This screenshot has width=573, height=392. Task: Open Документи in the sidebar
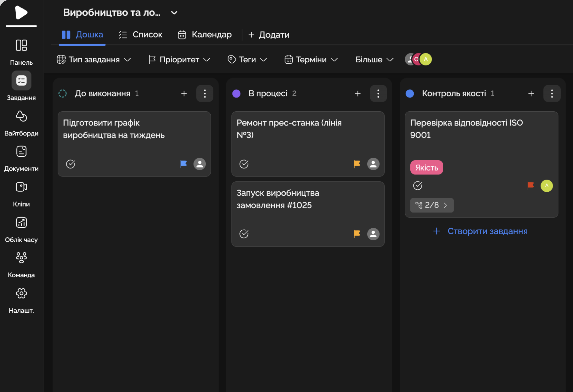pos(21,152)
